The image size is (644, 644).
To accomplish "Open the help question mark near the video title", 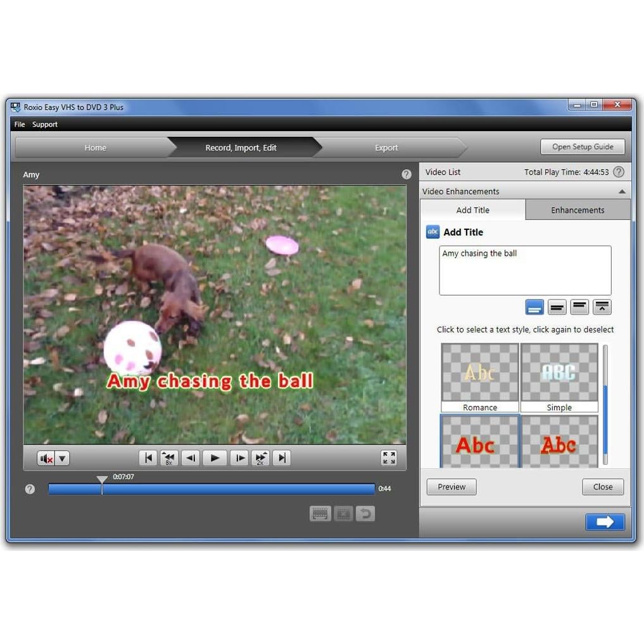I will click(x=407, y=174).
